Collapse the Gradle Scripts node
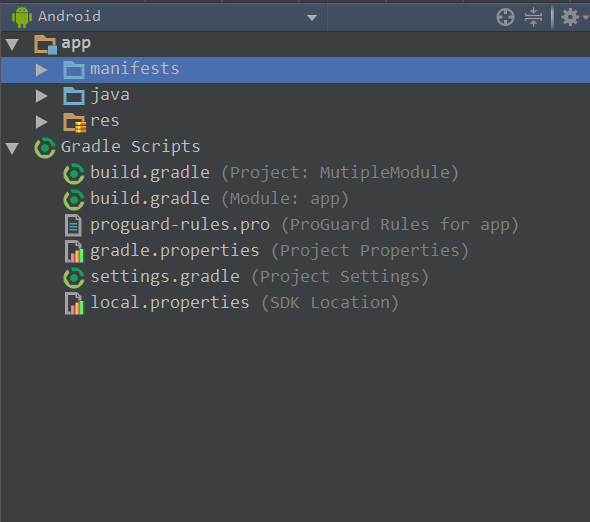Screen dimensions: 590x522 pyautogui.click(x=12, y=148)
